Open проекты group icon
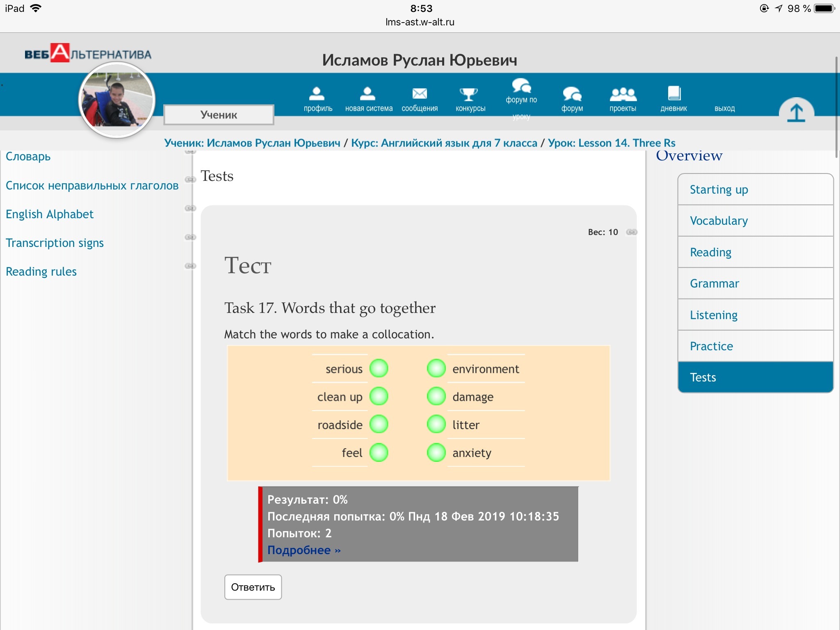The image size is (840, 630). point(623,95)
